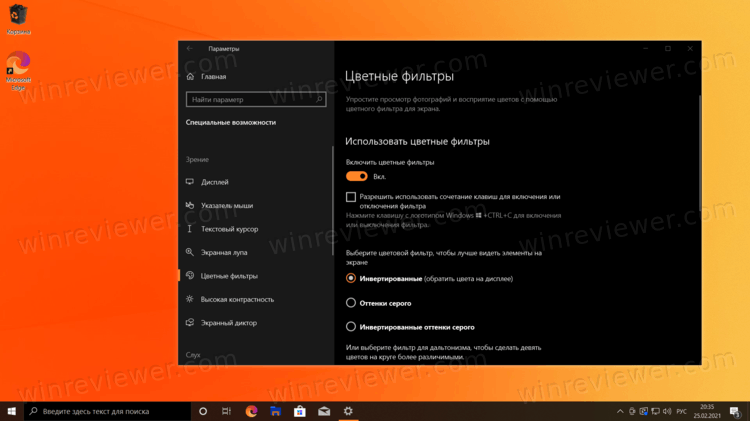Click the Указатель мыши pointer icon
Image resolution: width=750 pixels, height=421 pixels.
point(190,205)
